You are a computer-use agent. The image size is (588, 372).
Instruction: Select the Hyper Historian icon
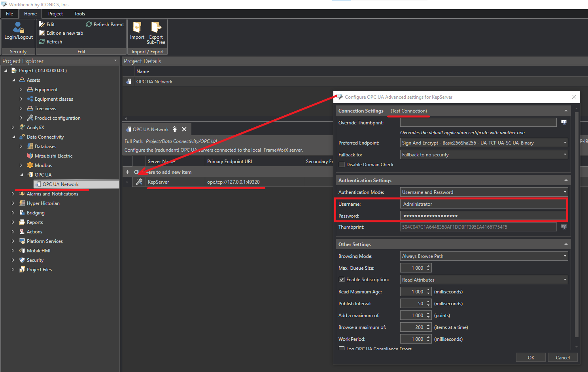tap(22, 203)
